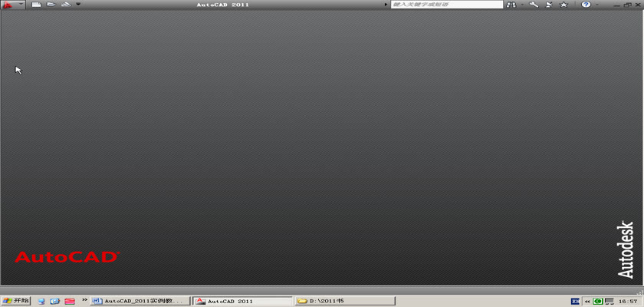
Task: Open the Favorites star icon
Action: click(564, 5)
